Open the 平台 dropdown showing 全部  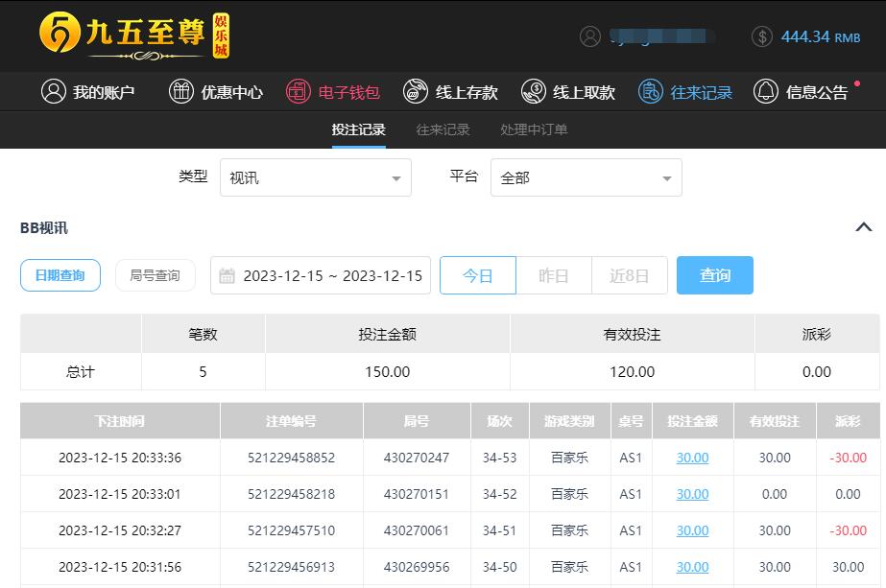(586, 177)
